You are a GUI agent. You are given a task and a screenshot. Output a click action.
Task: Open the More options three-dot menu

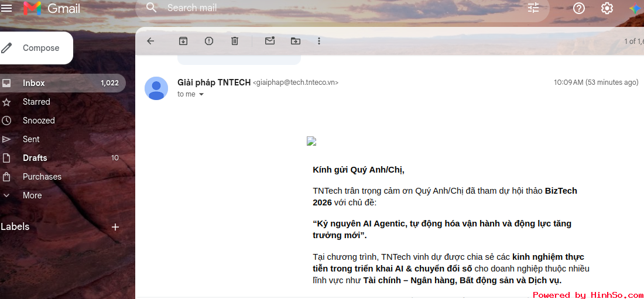[319, 41]
